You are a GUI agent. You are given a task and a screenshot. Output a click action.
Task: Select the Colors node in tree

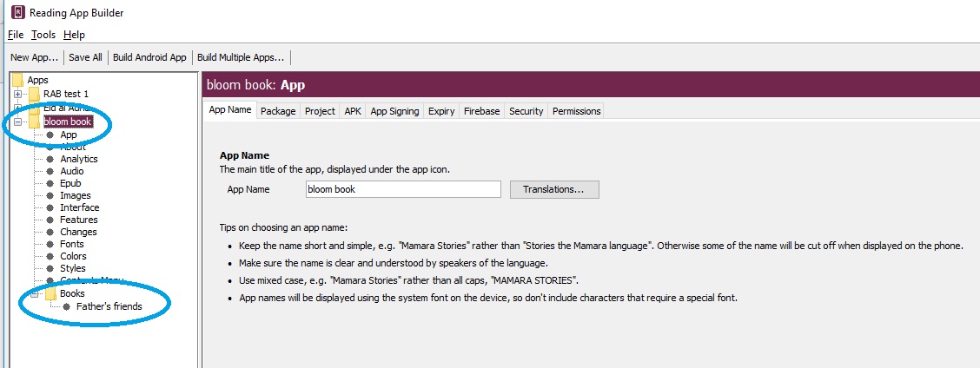pyautogui.click(x=73, y=256)
